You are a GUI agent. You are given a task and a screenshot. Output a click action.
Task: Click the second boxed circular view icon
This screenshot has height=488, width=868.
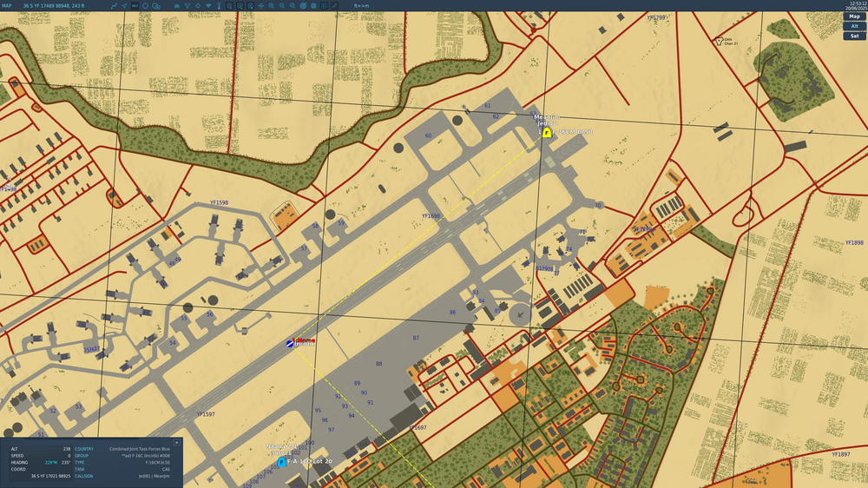pyautogui.click(x=240, y=5)
